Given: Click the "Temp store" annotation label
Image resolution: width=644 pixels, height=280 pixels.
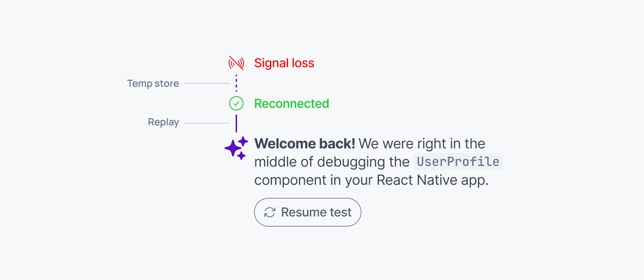Looking at the screenshot, I should pos(153,84).
